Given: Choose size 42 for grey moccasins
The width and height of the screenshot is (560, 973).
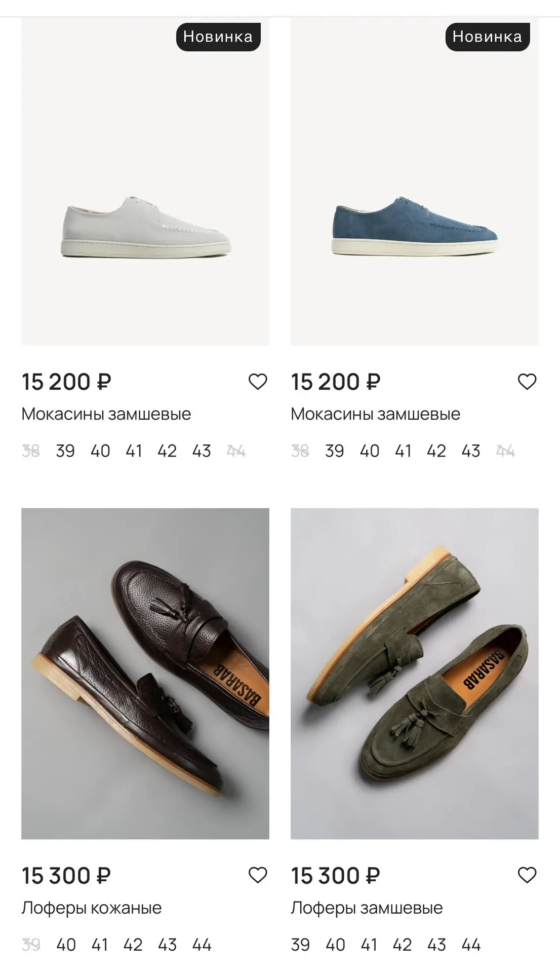Looking at the screenshot, I should click(x=167, y=451).
